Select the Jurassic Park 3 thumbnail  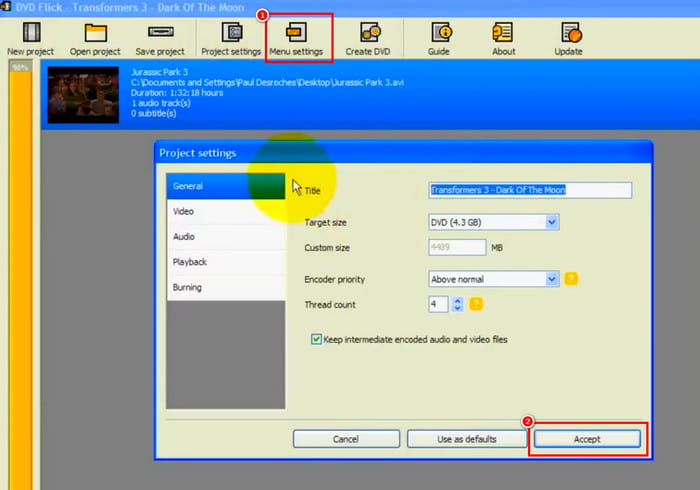pos(83,95)
